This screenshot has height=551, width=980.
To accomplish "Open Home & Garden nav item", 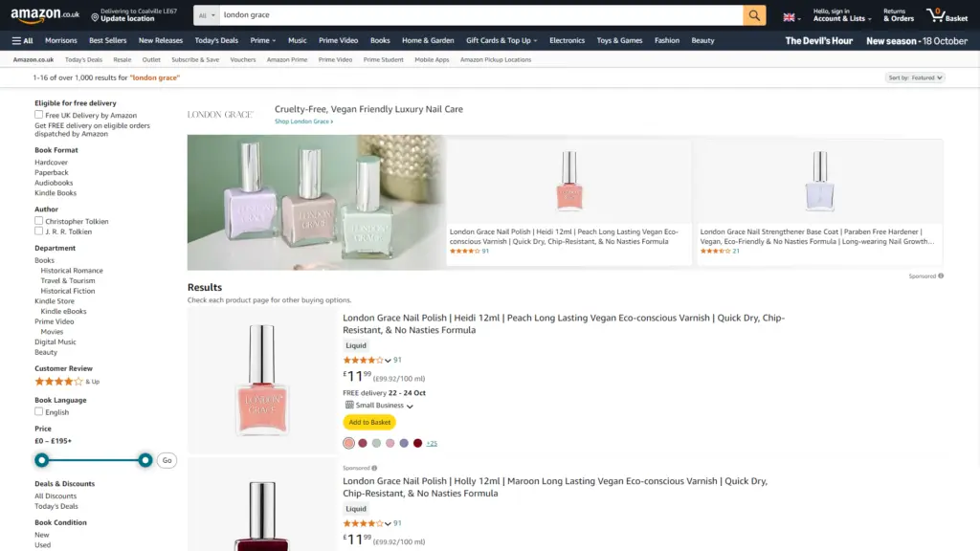I will pos(428,40).
